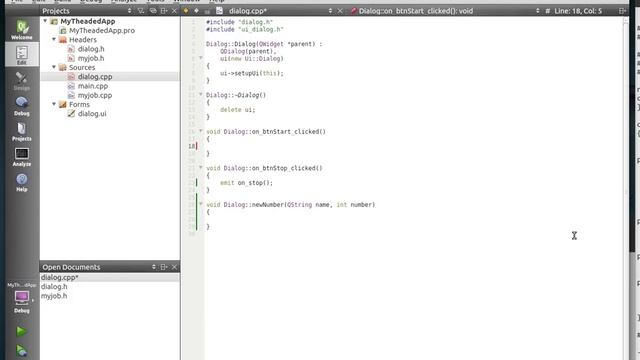Image resolution: width=640 pixels, height=360 pixels.
Task: Open myjob.cpp under Sources
Action: (x=95, y=96)
